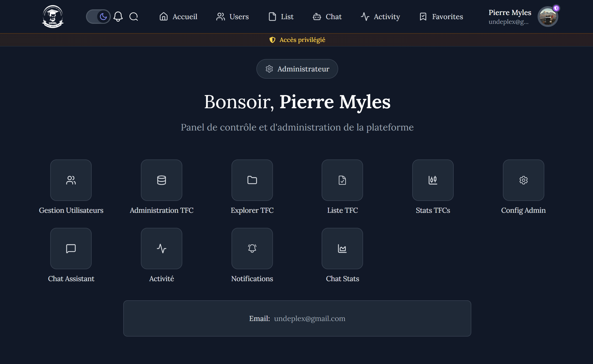Open the Gestion Utilisateurs tile
593x364 pixels.
coord(71,180)
